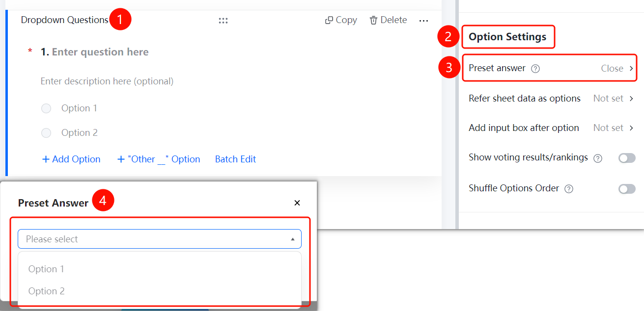Image resolution: width=644 pixels, height=311 pixels.
Task: Open the three-dot more options menu
Action: tap(423, 21)
